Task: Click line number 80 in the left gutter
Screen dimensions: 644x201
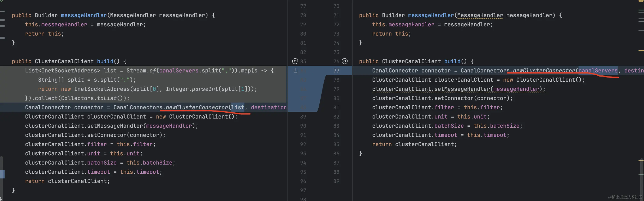Action: coord(303,34)
